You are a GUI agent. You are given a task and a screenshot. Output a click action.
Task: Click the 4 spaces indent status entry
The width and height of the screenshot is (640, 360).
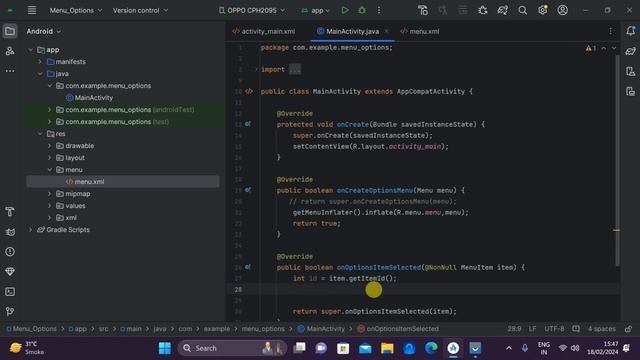pos(602,329)
